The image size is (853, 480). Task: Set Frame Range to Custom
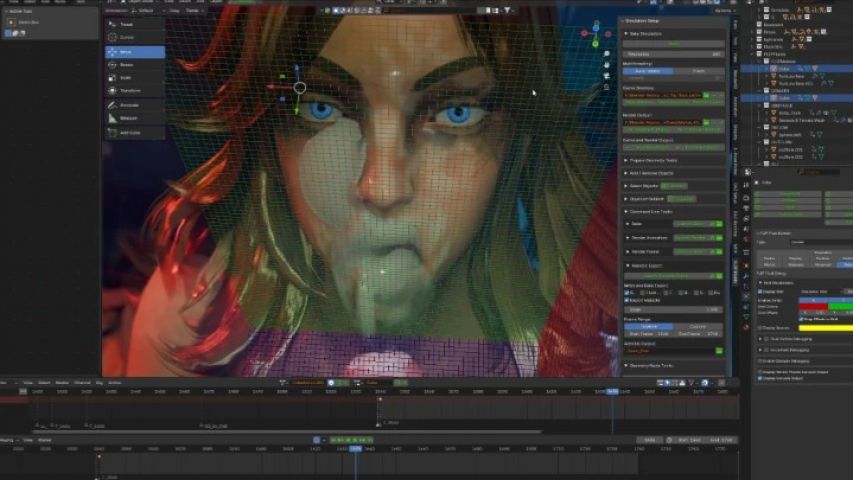tap(699, 327)
